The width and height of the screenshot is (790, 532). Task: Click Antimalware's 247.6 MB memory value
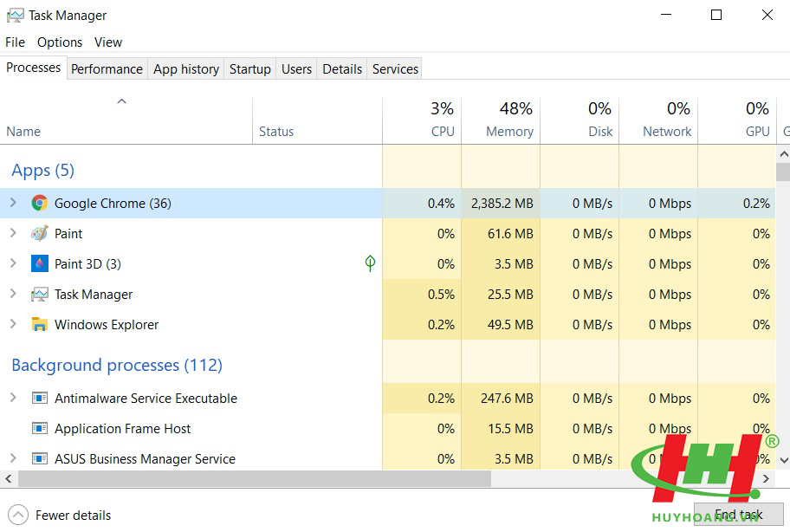pyautogui.click(x=507, y=398)
